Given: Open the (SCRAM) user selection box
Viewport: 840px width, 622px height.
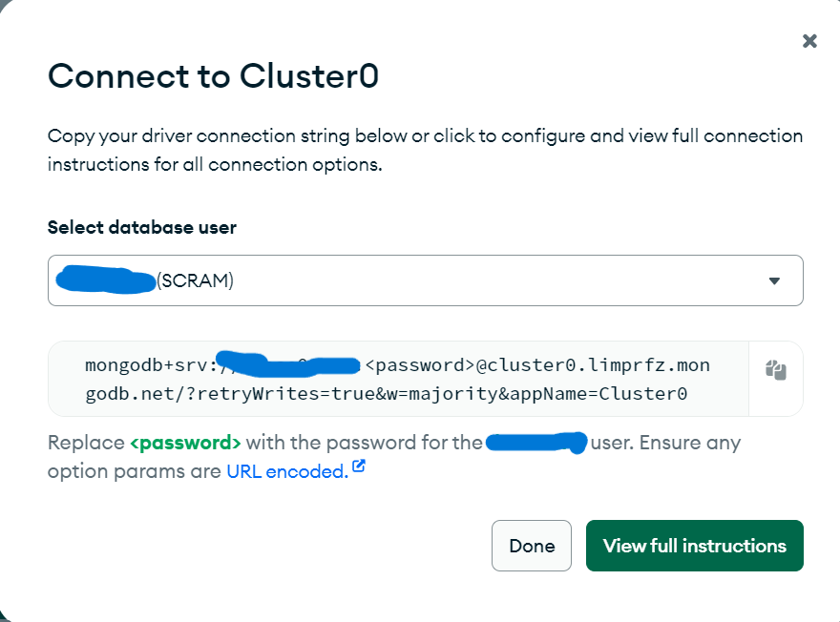Looking at the screenshot, I should point(426,280).
